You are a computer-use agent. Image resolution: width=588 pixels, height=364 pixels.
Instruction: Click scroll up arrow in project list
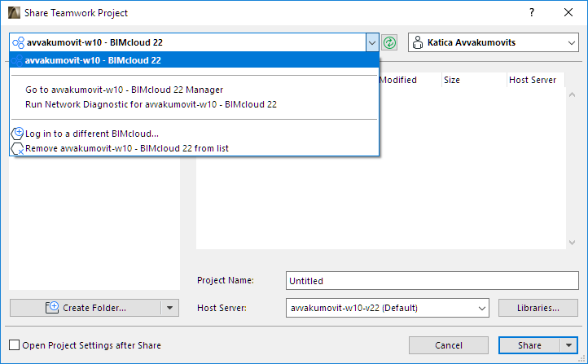pos(572,94)
